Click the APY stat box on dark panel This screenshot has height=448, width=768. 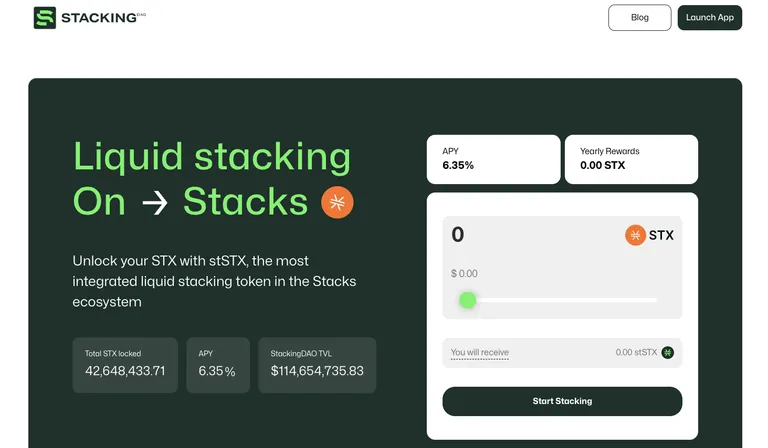(218, 365)
